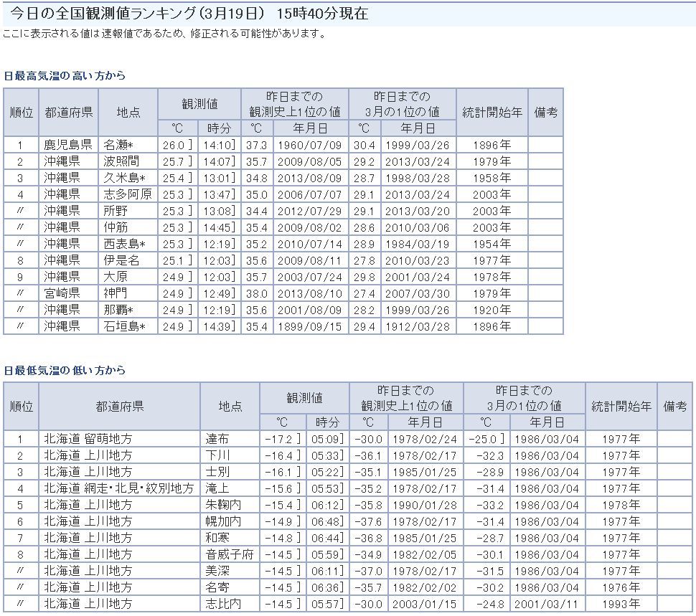Select the 宮崎県 prefecture cell
Image resolution: width=696 pixels, height=616 pixels.
click(62, 293)
